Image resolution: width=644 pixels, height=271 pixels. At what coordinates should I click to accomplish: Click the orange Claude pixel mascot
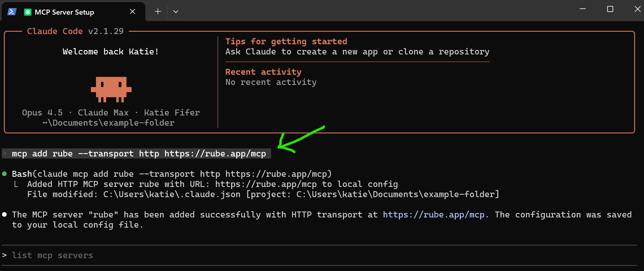(x=111, y=89)
